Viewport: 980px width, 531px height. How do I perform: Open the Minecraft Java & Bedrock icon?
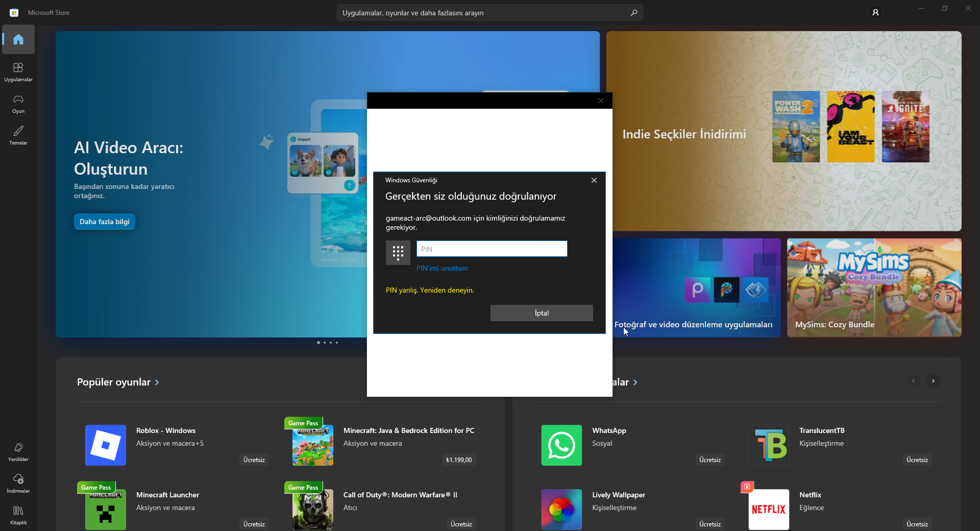313,445
